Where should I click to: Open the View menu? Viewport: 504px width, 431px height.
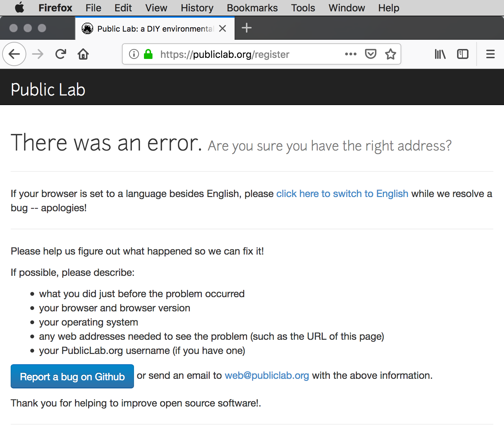156,8
